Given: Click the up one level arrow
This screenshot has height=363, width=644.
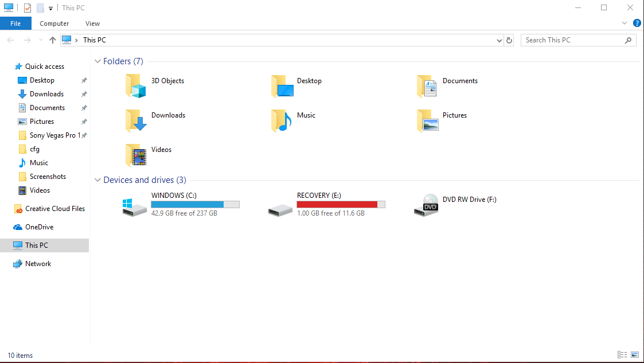Looking at the screenshot, I should tap(52, 40).
